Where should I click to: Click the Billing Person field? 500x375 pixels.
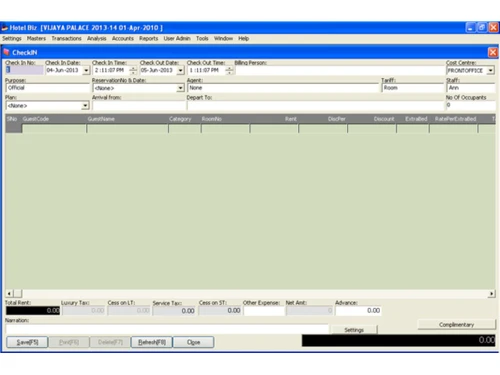[x=339, y=70]
